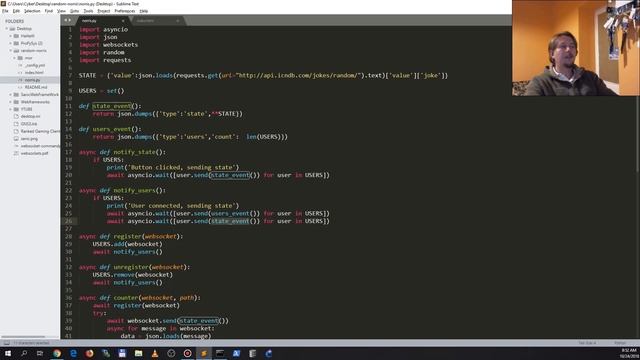This screenshot has height=360, width=640.
Task: Open the command prompt taskbar icon
Action: coord(220,353)
